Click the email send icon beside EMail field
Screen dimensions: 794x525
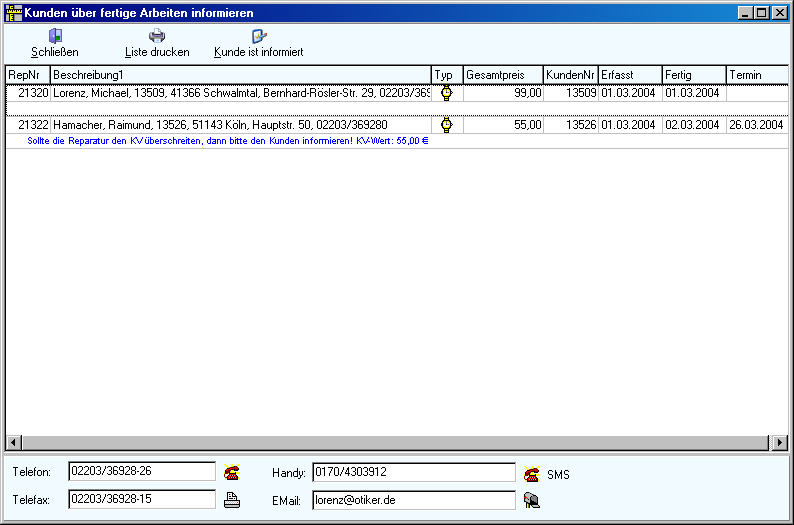[532, 500]
